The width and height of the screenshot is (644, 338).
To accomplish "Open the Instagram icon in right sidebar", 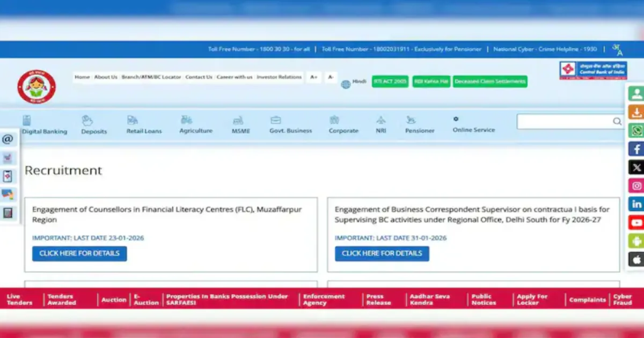I will [635, 186].
